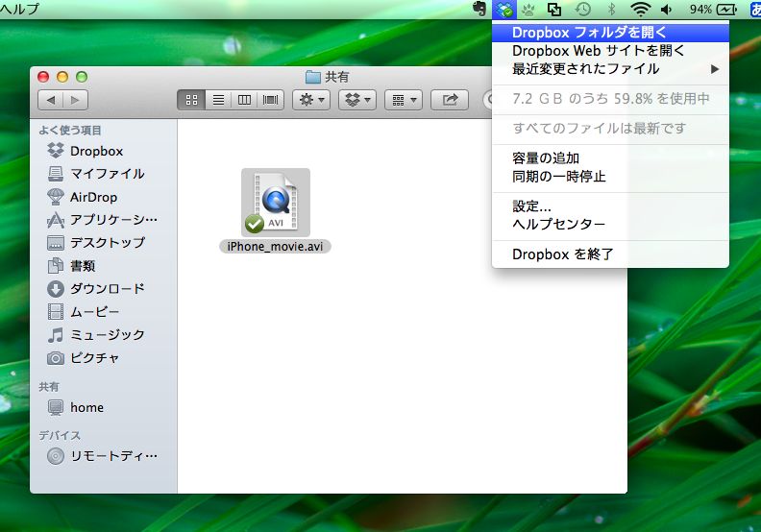
Task: Click the Bluetooth menu bar icon
Action: click(611, 10)
